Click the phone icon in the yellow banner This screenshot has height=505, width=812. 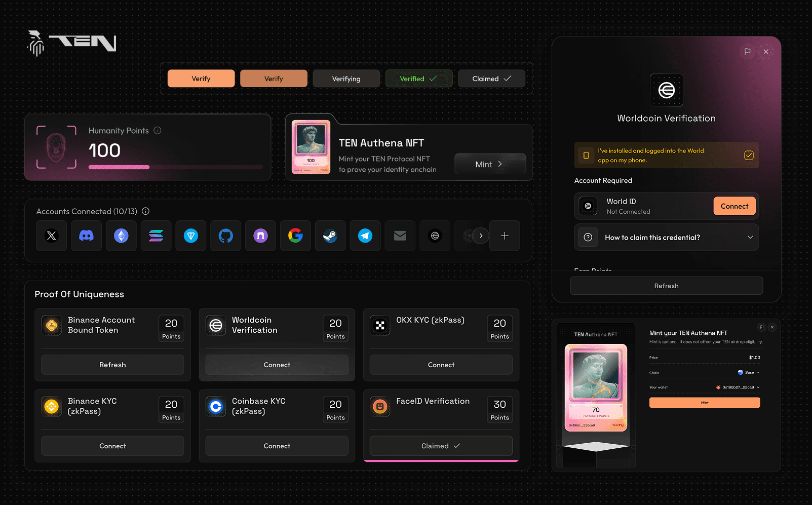pos(586,156)
